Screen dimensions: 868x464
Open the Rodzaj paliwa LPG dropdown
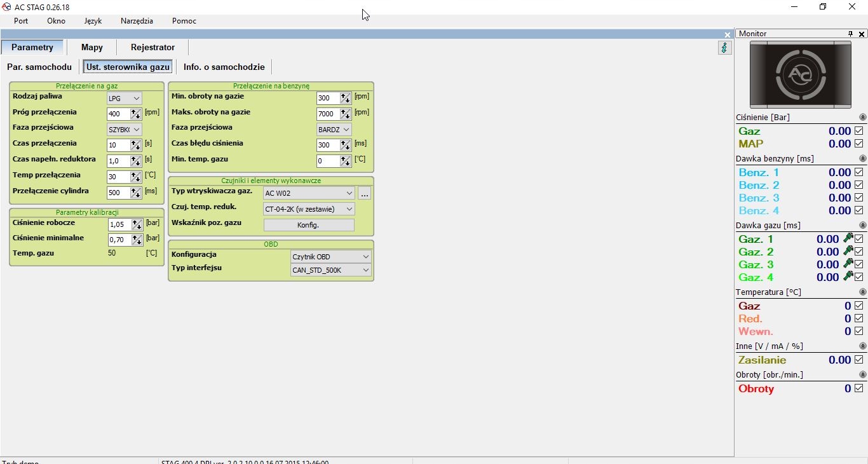point(125,99)
